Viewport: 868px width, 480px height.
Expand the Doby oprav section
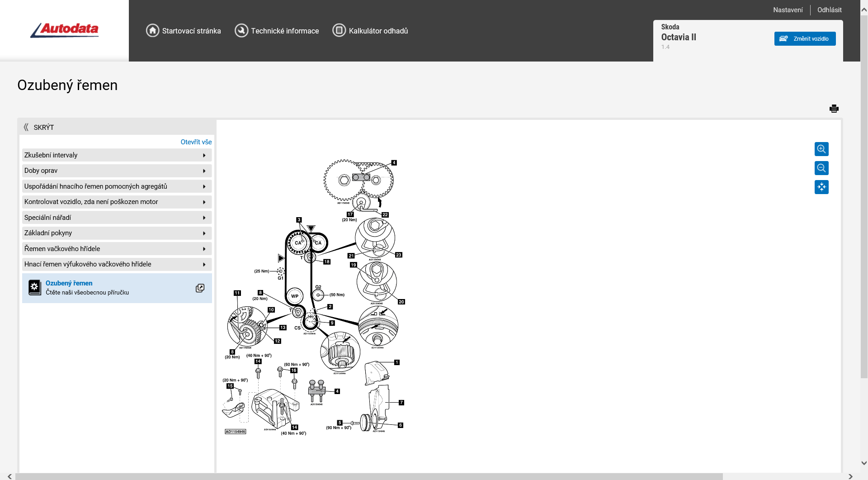(117, 171)
